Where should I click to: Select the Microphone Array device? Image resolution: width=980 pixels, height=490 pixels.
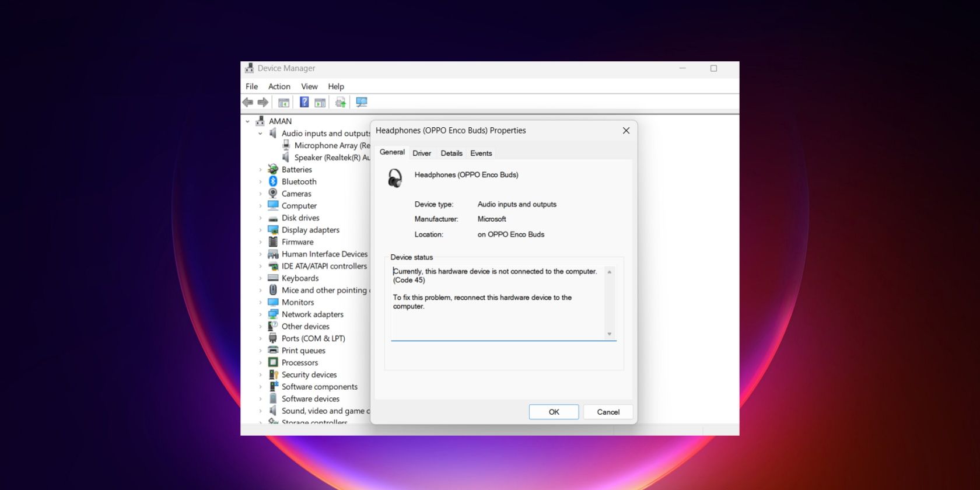point(331,145)
